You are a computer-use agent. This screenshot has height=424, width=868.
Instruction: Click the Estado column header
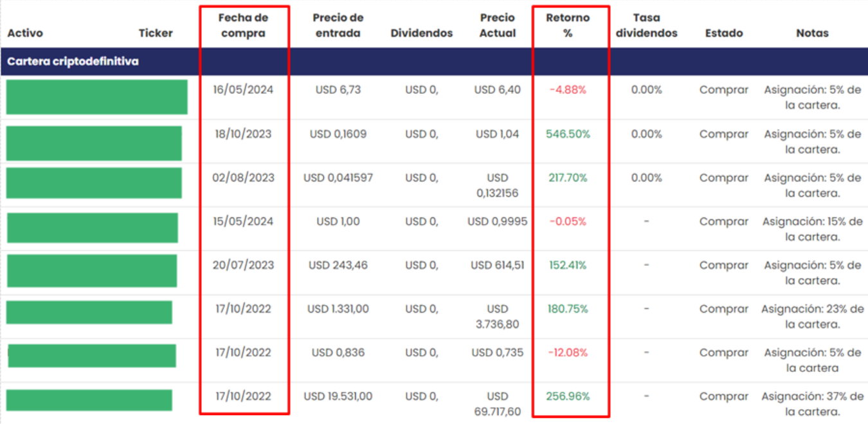(724, 33)
